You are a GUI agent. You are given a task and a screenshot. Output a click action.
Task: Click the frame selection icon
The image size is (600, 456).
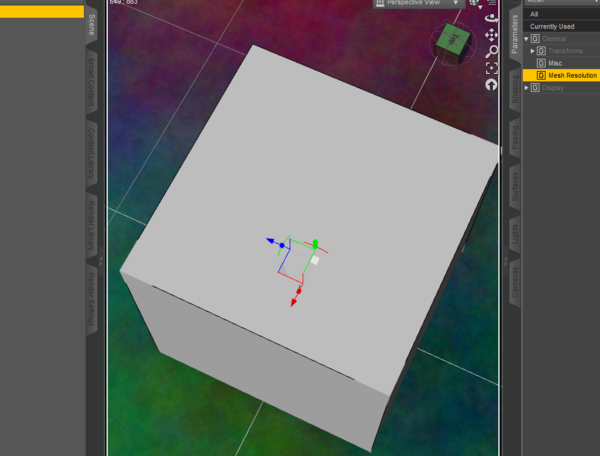(492, 68)
